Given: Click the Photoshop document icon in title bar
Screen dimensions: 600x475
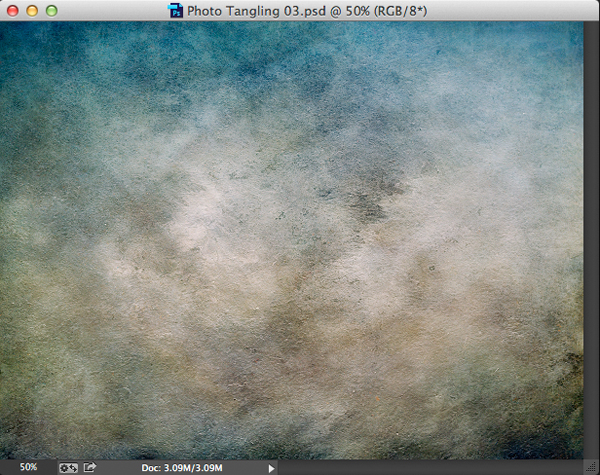Looking at the screenshot, I should click(x=176, y=11).
